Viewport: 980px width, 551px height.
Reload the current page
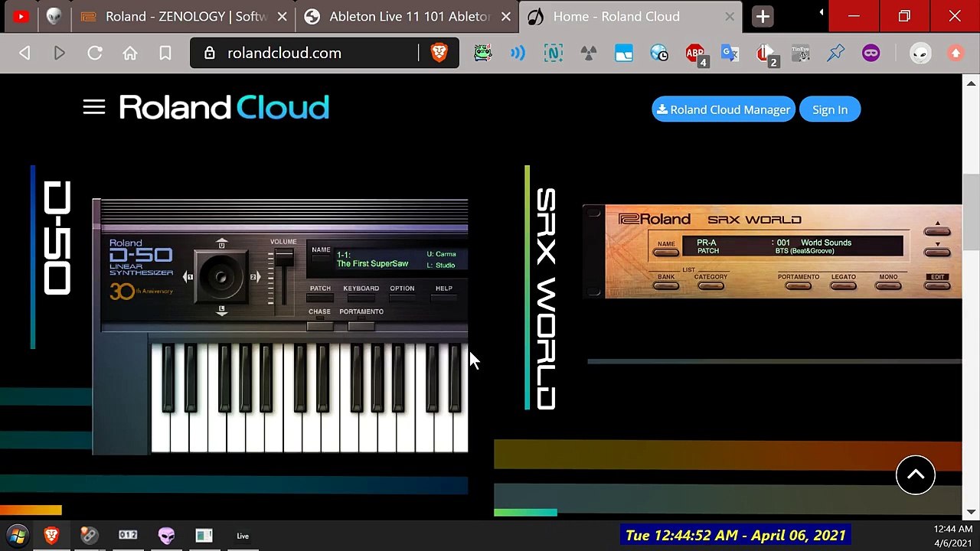click(95, 53)
